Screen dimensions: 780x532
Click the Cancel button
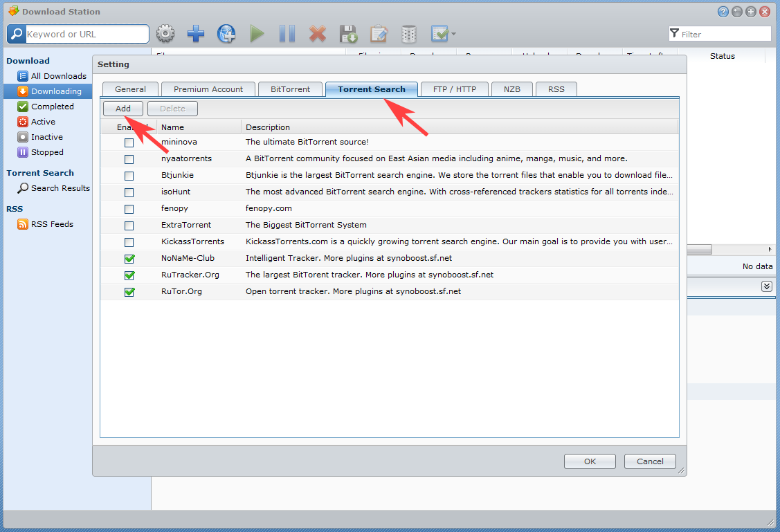(x=650, y=461)
